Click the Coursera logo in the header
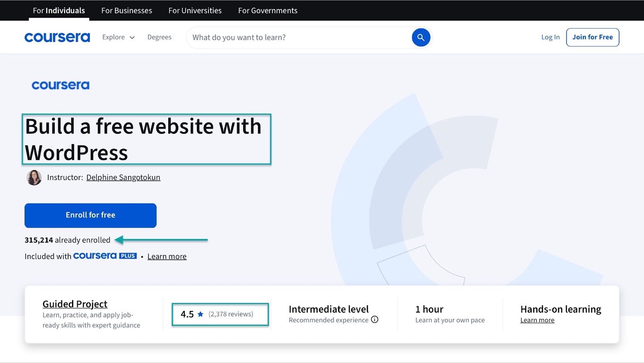Screen dimensions: 644x363 [x=57, y=37]
